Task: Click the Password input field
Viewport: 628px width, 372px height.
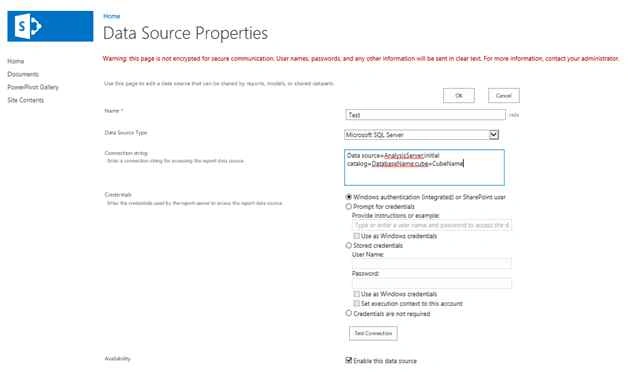Action: coord(432,283)
